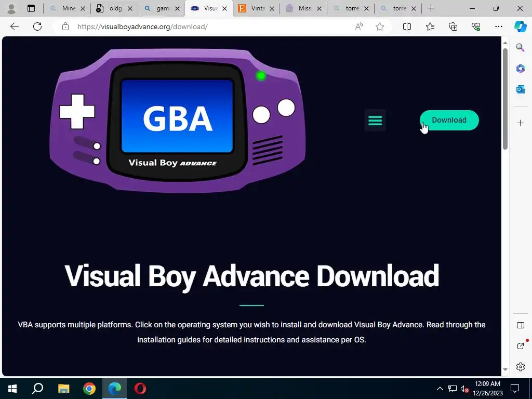This screenshot has width=532, height=399.
Task: Open Browser essentials heart icon
Action: point(476,26)
